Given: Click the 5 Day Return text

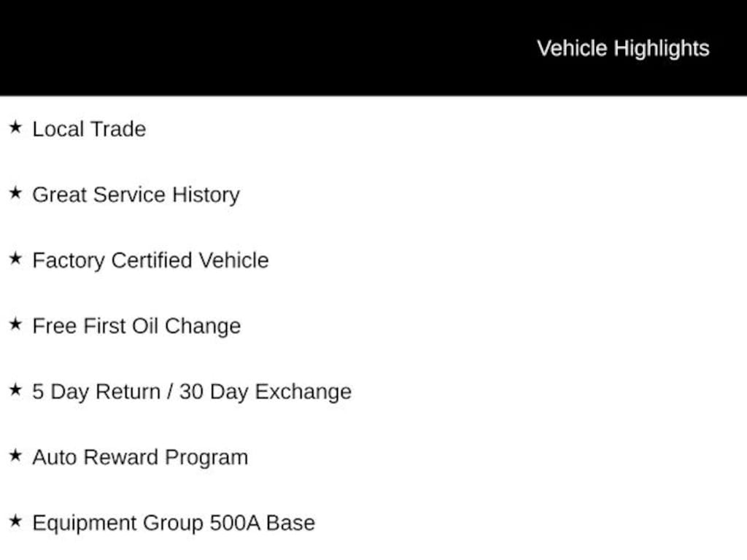Looking at the screenshot, I should point(96,392).
